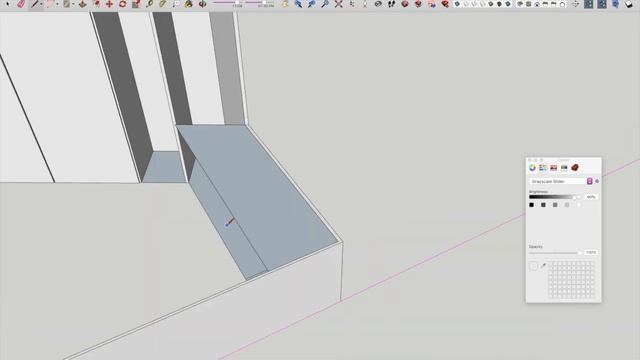Click the Zoom Extents tool

coord(338,4)
